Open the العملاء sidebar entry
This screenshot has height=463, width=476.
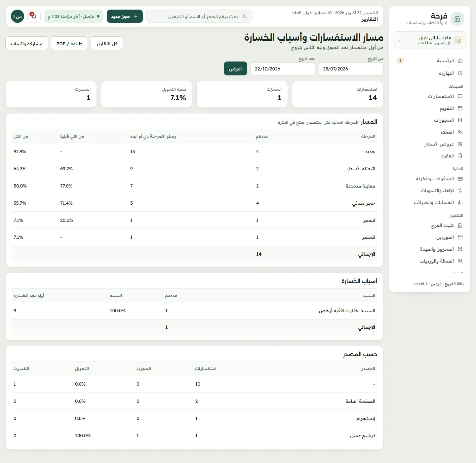430,132
